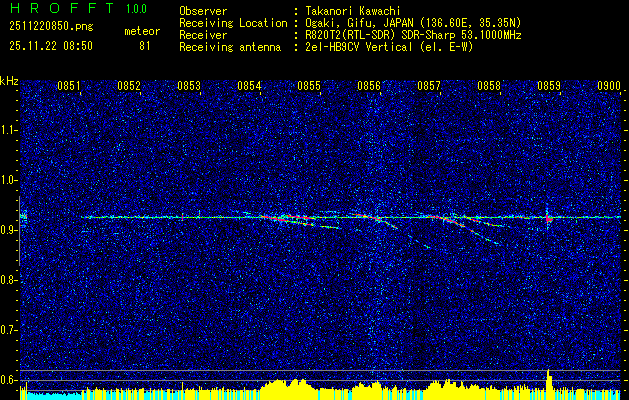Click the 0852 time marker

pyautogui.click(x=129, y=86)
